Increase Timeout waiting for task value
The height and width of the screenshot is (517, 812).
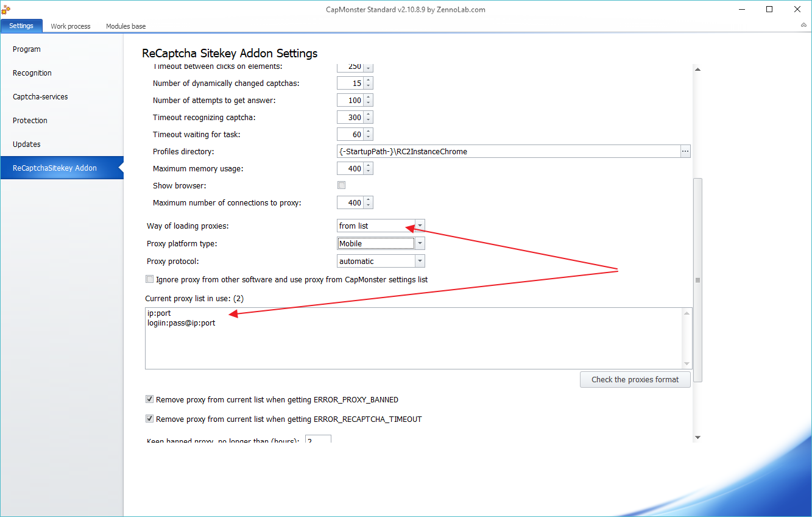(x=369, y=132)
